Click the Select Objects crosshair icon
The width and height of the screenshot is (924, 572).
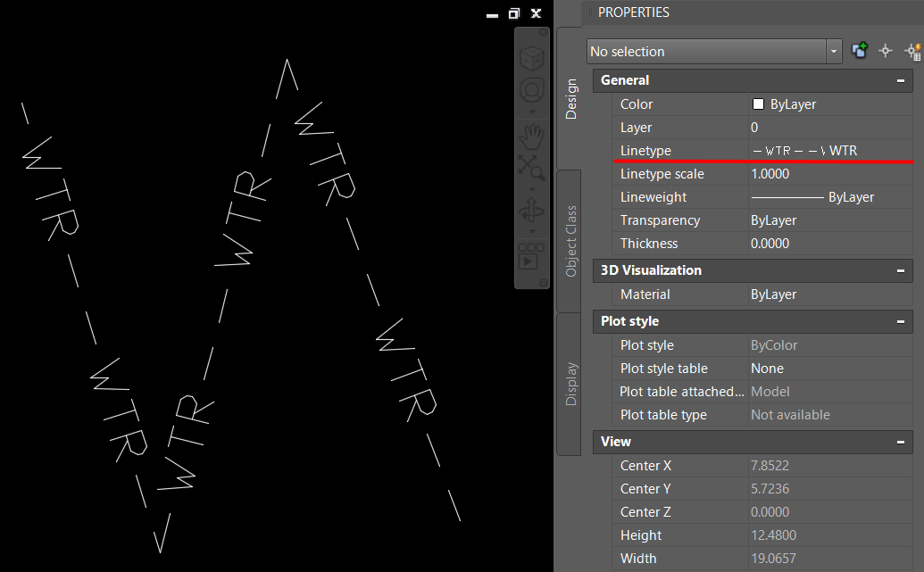click(885, 51)
